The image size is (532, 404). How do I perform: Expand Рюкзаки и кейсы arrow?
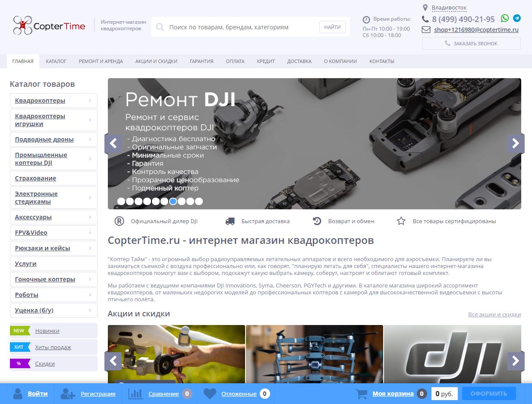point(90,248)
